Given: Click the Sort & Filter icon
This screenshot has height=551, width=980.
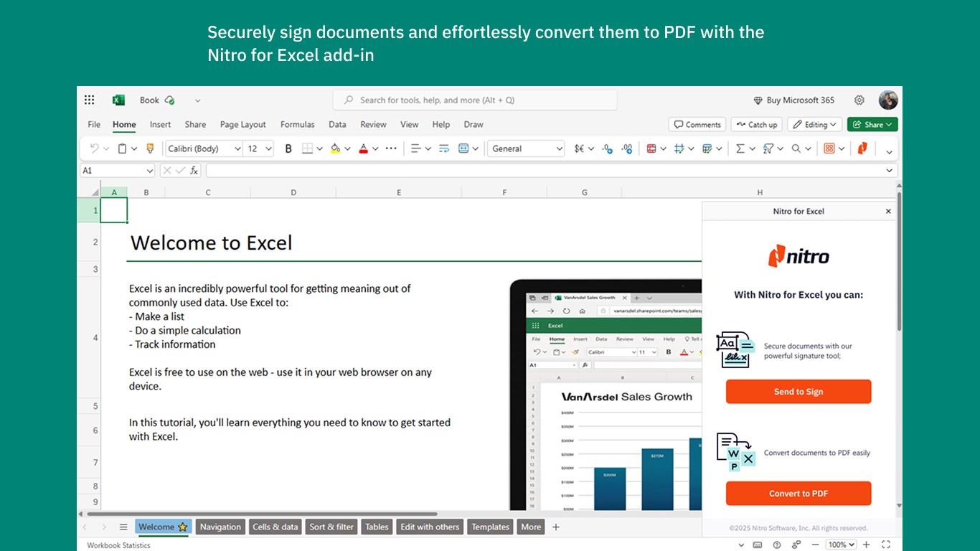Looking at the screenshot, I should 768,149.
